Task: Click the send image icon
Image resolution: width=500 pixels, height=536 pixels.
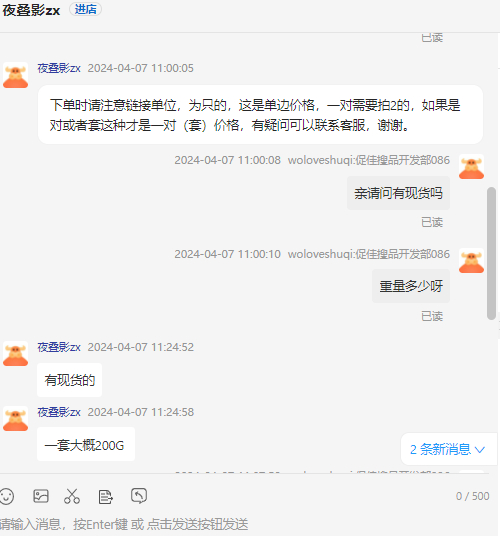Action: click(41, 496)
